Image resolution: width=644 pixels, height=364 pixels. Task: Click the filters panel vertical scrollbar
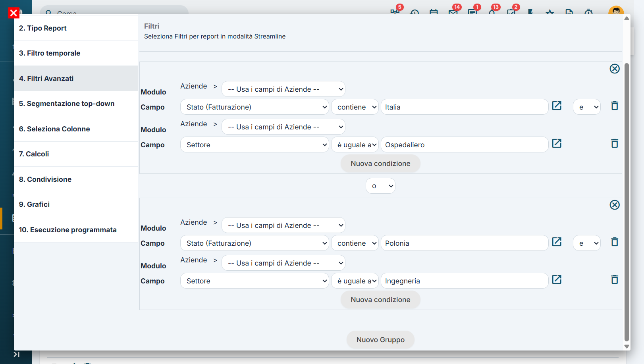click(627, 202)
